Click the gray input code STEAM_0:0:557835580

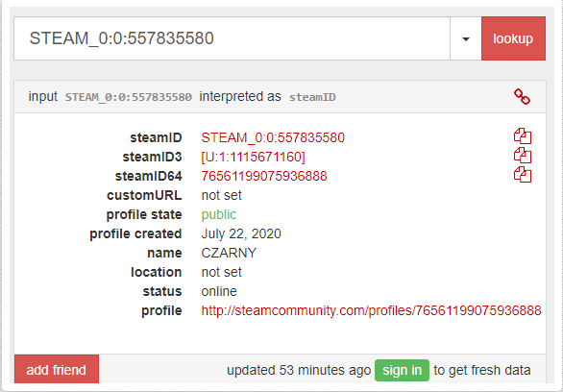tap(129, 97)
